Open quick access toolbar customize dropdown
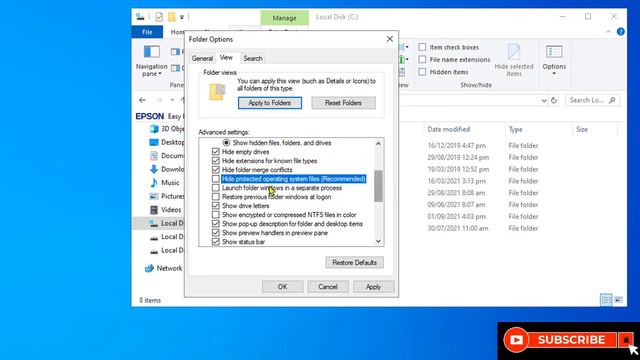This screenshot has width=640, height=360. tap(182, 17)
